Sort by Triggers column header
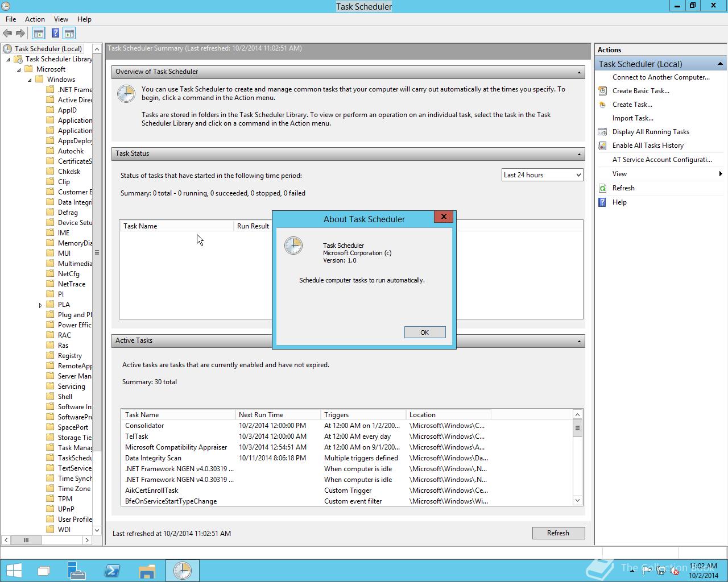The width and height of the screenshot is (728, 582). coord(363,415)
